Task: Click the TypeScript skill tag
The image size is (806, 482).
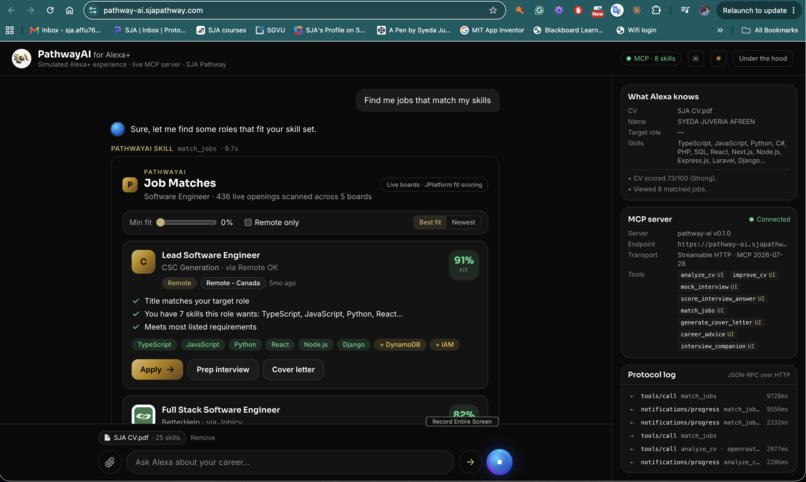Action: click(x=154, y=345)
